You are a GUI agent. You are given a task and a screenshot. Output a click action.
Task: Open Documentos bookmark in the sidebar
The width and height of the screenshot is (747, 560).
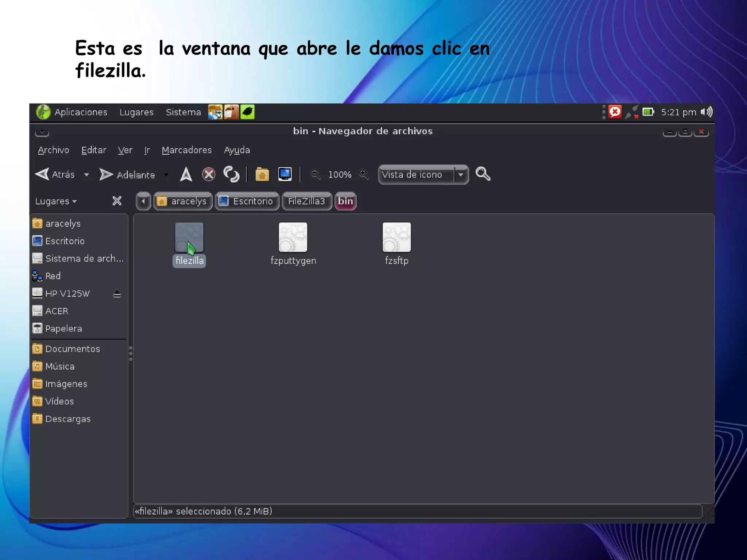pos(79,349)
